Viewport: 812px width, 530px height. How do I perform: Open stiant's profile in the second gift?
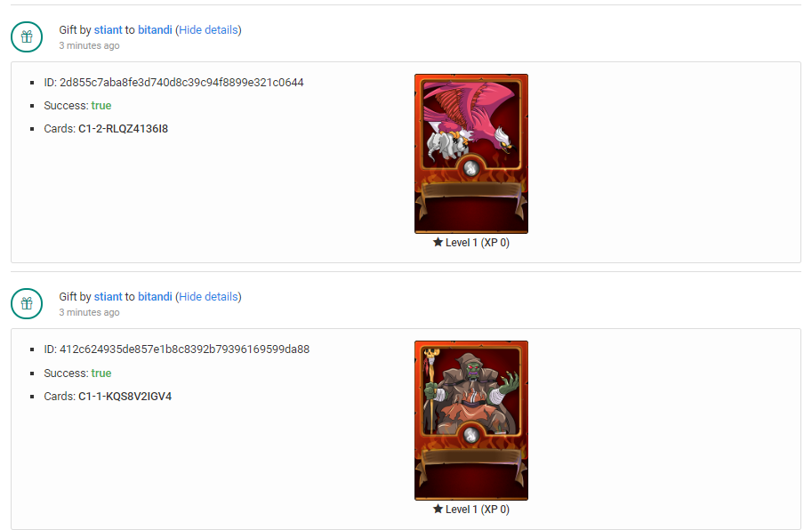pyautogui.click(x=108, y=297)
